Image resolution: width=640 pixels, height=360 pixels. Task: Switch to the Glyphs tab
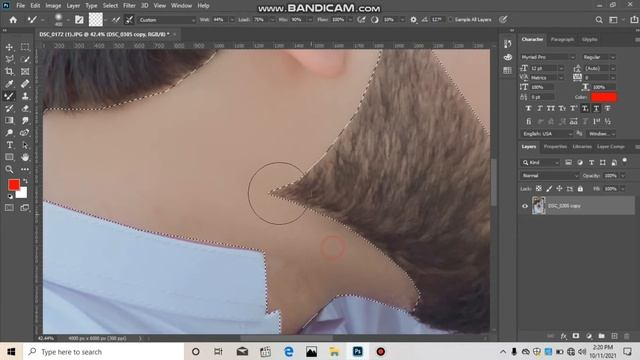589,40
